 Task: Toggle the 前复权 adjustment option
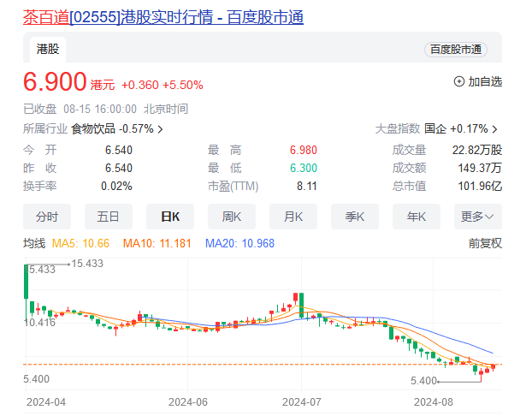485,243
